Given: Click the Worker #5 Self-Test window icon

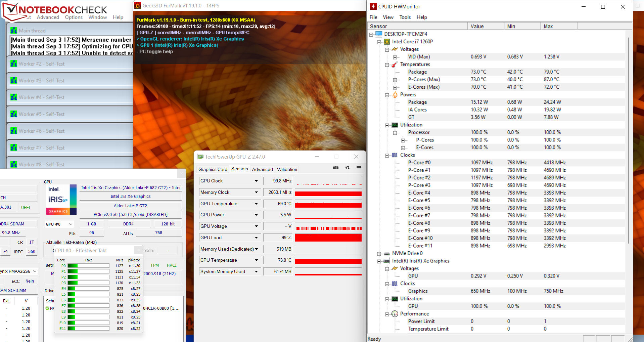Looking at the screenshot, I should pos(14,114).
